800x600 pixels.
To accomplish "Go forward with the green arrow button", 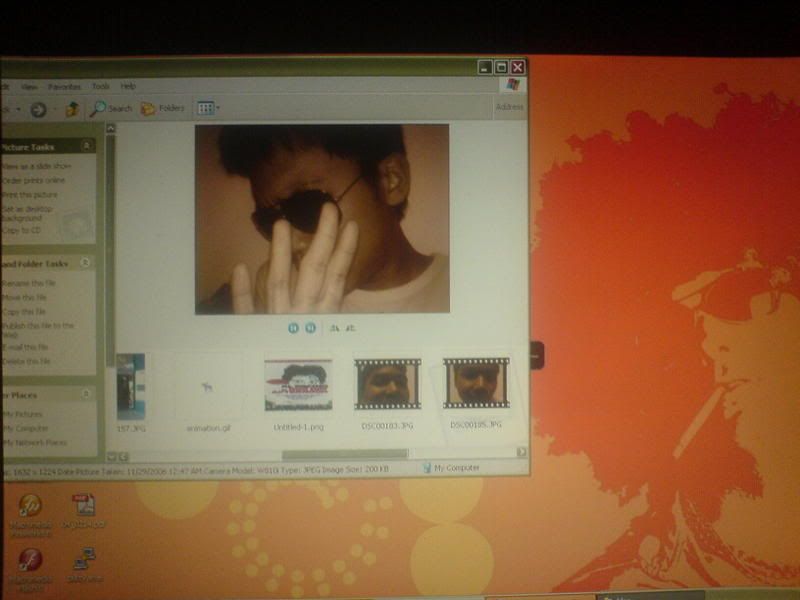I will 38,109.
